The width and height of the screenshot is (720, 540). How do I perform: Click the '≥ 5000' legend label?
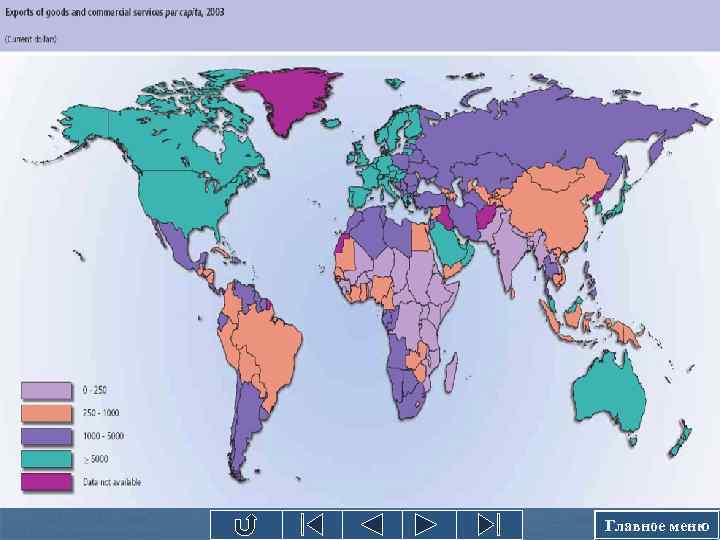96,459
